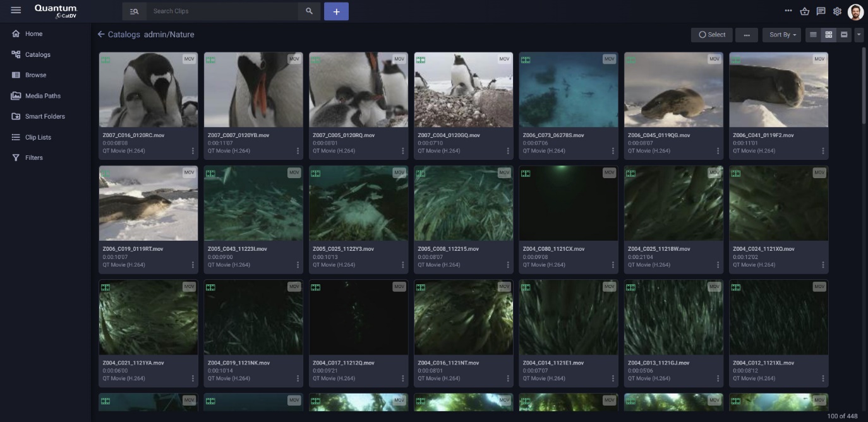Switch to filmstrip view layout

(844, 35)
